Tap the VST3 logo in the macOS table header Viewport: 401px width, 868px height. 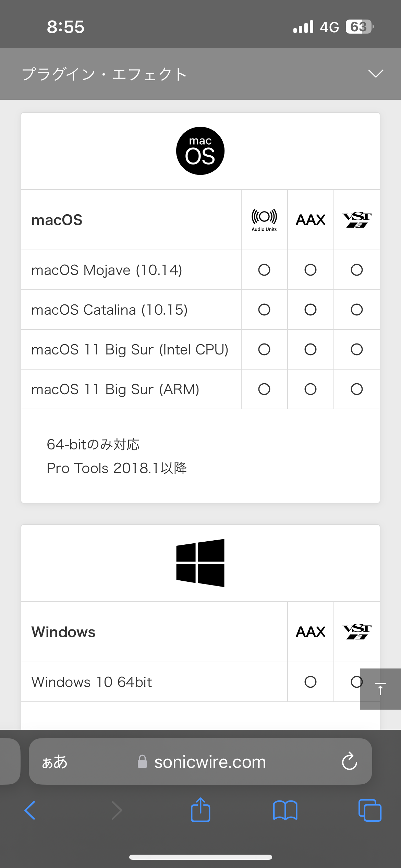click(357, 220)
